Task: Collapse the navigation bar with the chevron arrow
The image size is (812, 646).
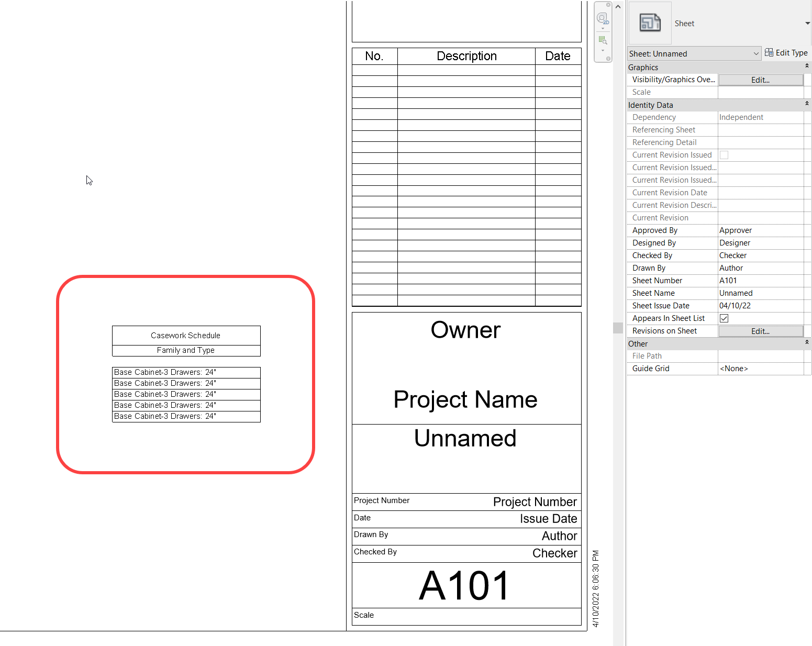Action: (618, 7)
